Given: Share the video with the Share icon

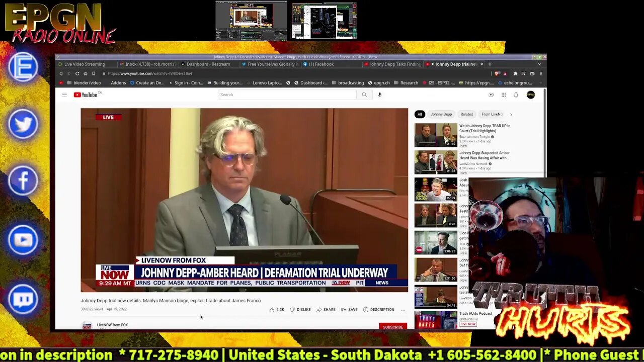Looking at the screenshot, I should pos(326,310).
